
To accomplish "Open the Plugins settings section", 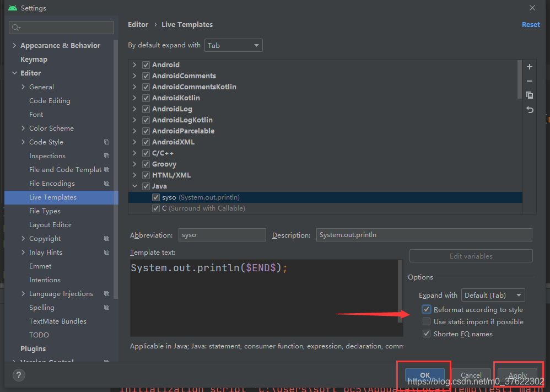I will click(33, 348).
